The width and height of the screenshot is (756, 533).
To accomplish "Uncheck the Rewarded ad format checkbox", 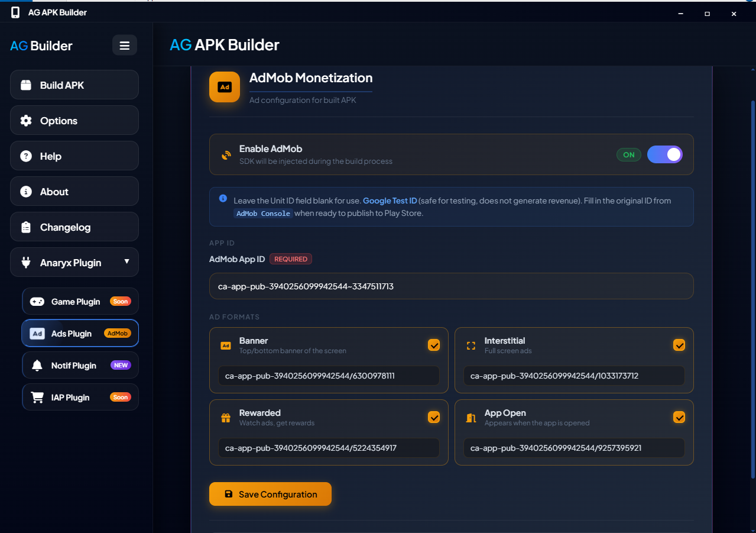I will click(x=434, y=417).
